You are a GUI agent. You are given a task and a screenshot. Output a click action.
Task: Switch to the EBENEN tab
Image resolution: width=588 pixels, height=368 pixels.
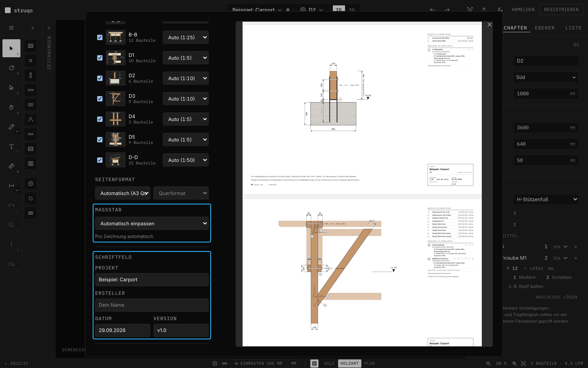(x=545, y=28)
